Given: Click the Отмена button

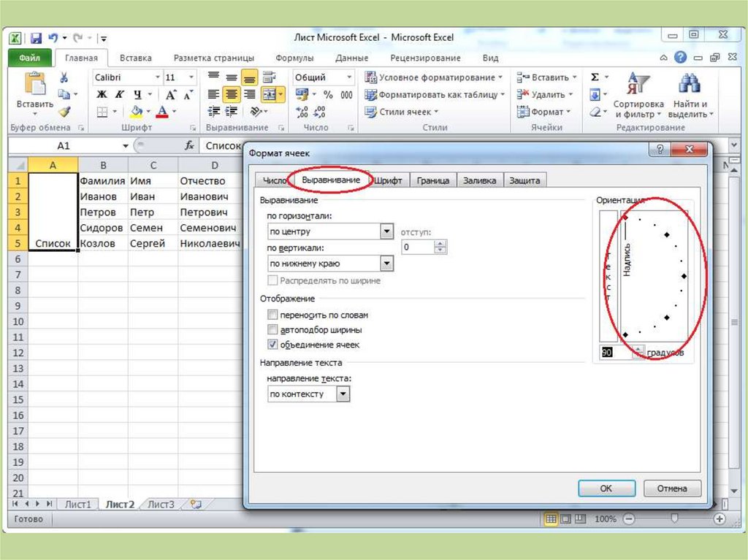Looking at the screenshot, I should pos(671,488).
